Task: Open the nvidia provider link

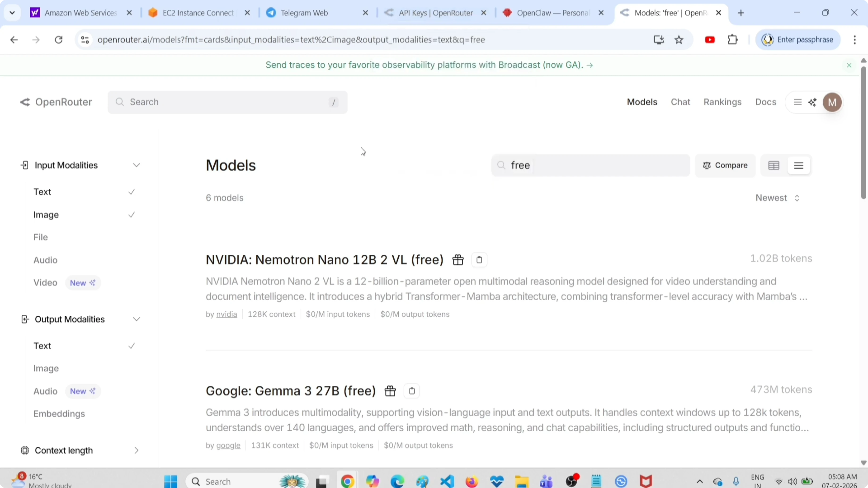Action: point(226,314)
